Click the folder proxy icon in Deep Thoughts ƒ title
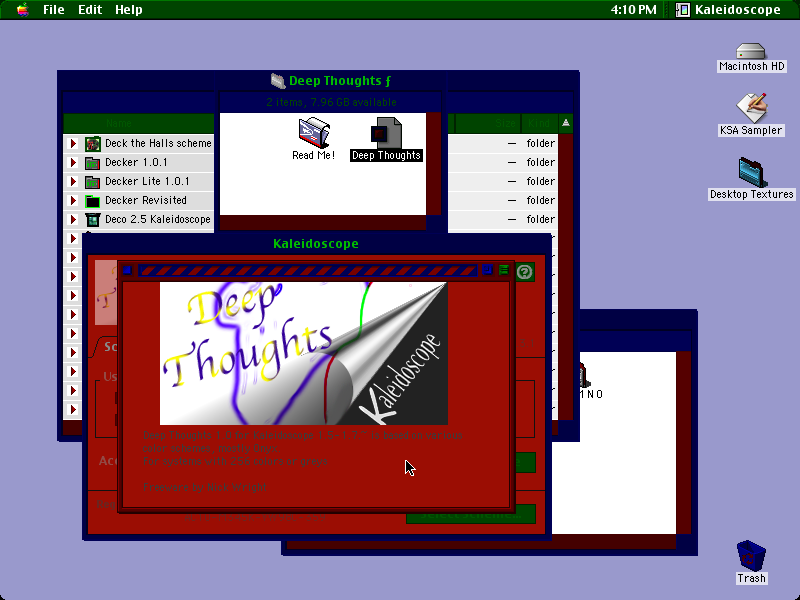 pos(278,81)
